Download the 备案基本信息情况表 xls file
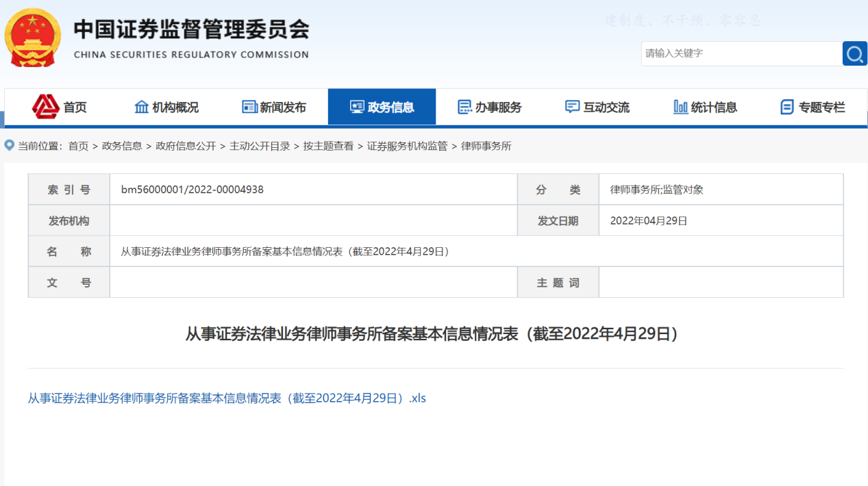Image resolution: width=868 pixels, height=486 pixels. [226, 398]
